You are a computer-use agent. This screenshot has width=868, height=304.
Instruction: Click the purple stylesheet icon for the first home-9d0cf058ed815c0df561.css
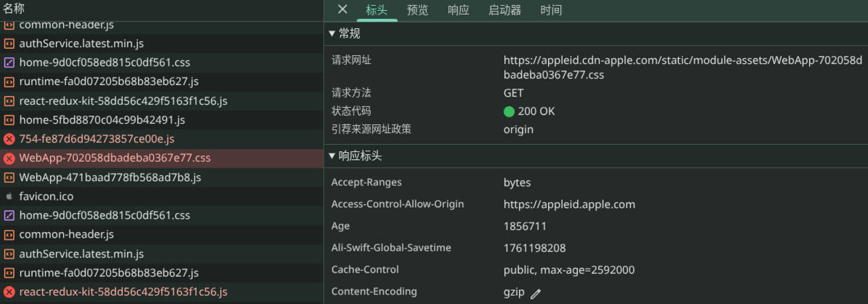click(x=9, y=63)
